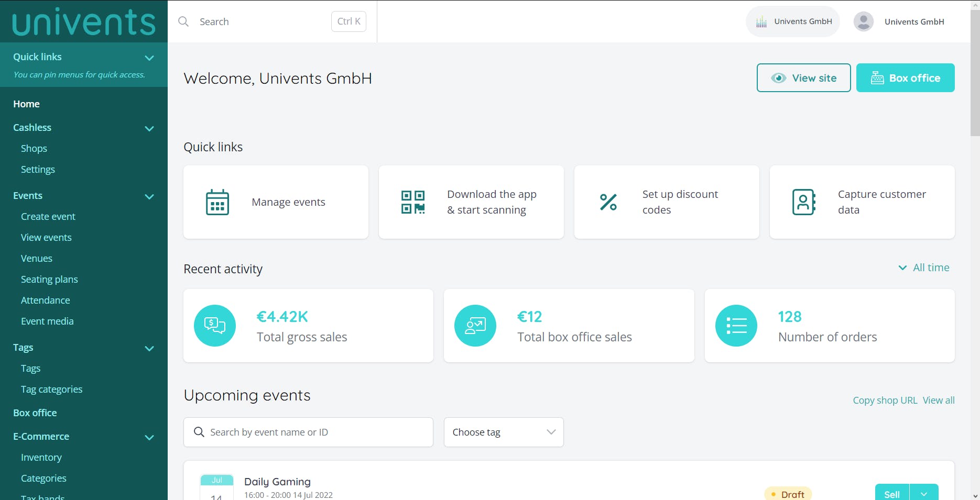Open the Choose tag dropdown
The height and width of the screenshot is (500, 980).
(x=504, y=432)
